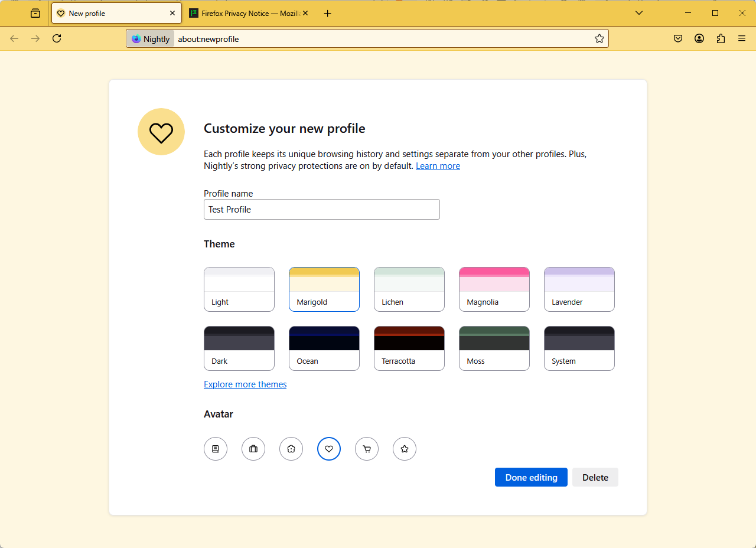Viewport: 756px width, 548px height.
Task: Open the Firefox account icon
Action: click(699, 39)
